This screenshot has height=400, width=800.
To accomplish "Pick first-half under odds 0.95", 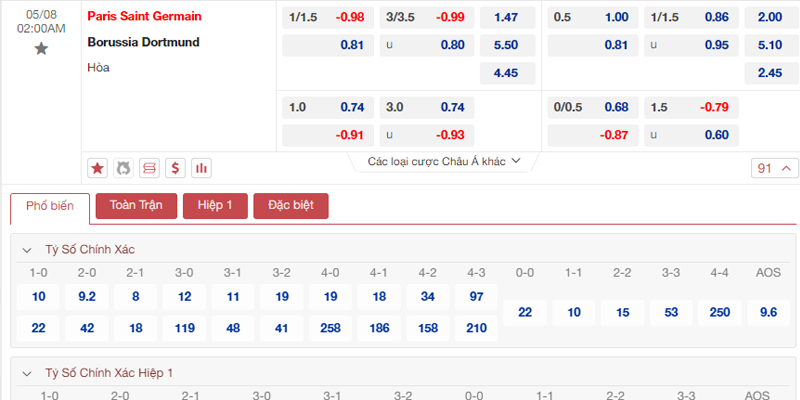I will (691, 45).
